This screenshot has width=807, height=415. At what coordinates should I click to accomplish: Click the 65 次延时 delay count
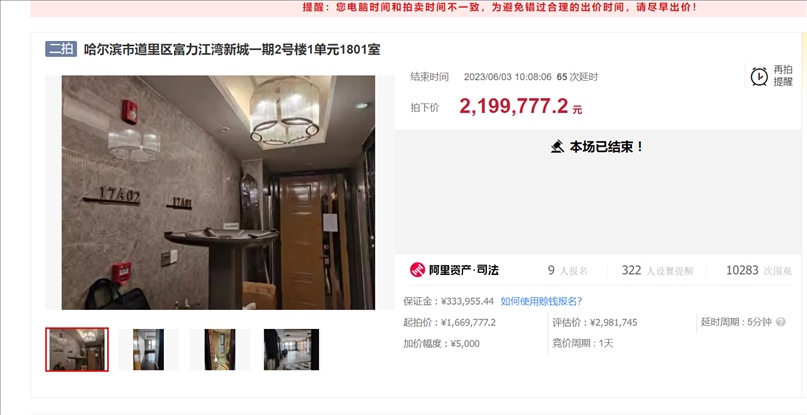[577, 77]
